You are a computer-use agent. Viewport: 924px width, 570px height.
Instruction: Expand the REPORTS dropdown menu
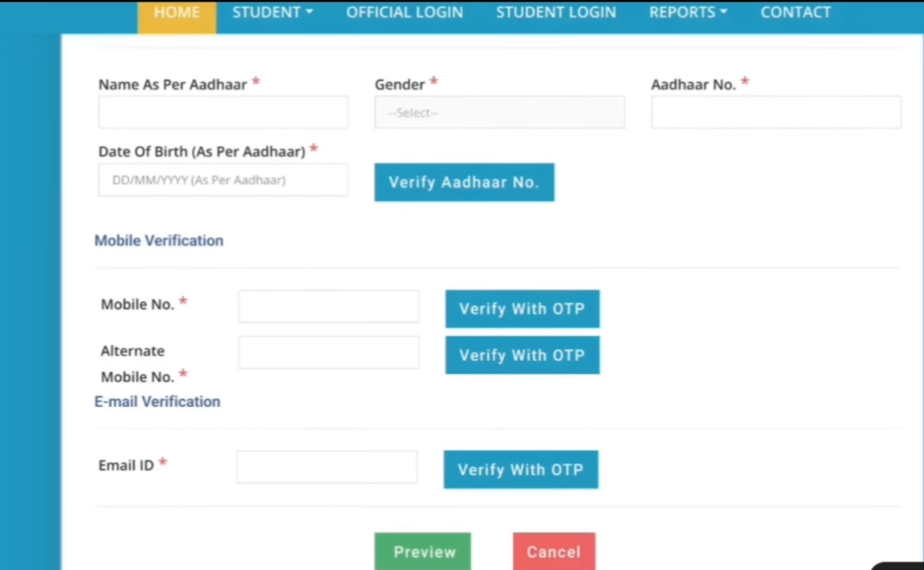pyautogui.click(x=688, y=12)
